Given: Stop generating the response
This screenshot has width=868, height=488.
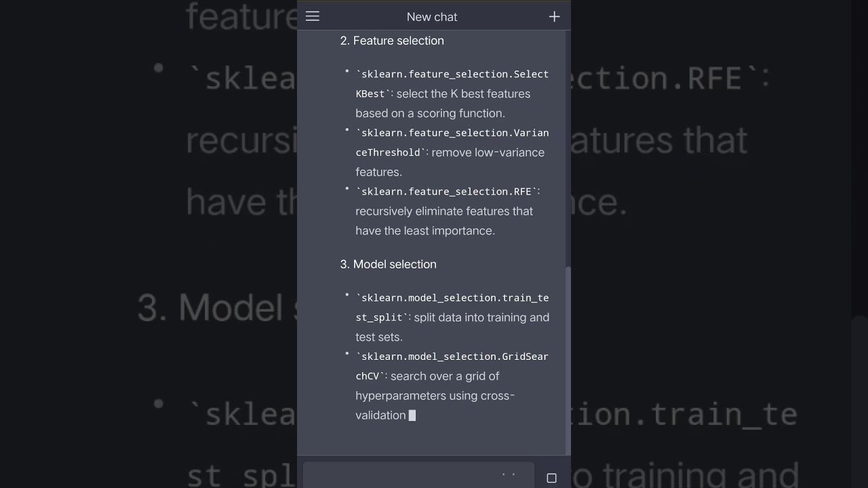Looking at the screenshot, I should [551, 478].
